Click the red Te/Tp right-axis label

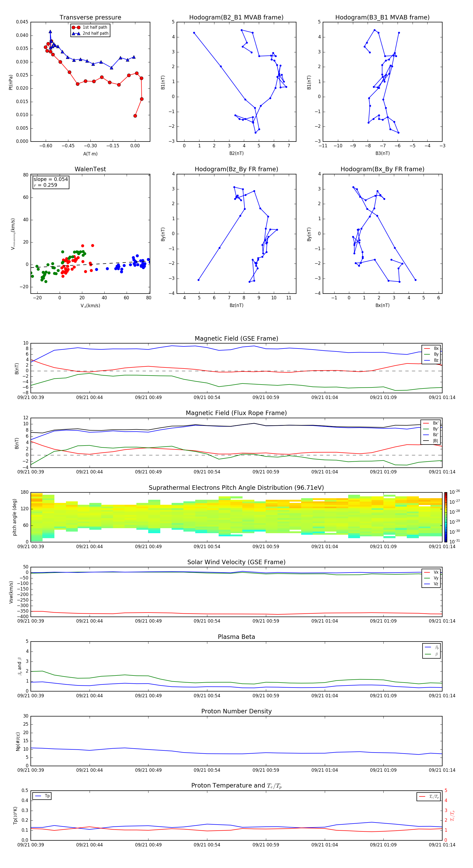tap(453, 815)
